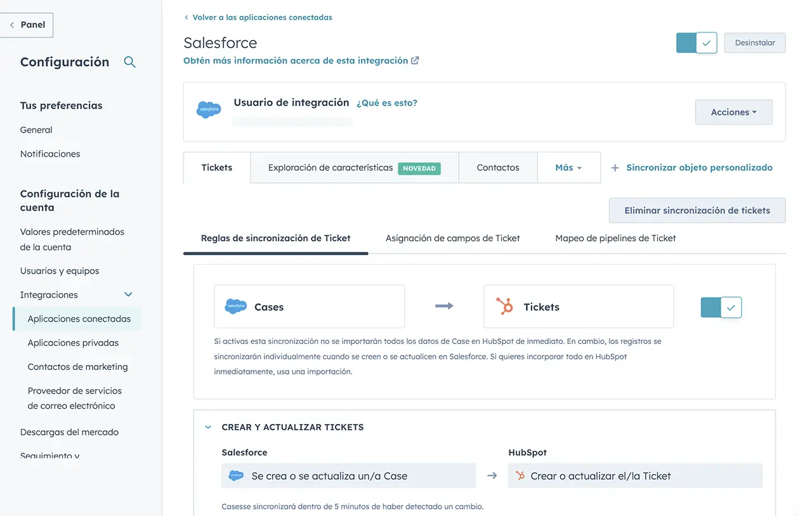Click the search magnifier icon beside Configuración

tap(129, 62)
